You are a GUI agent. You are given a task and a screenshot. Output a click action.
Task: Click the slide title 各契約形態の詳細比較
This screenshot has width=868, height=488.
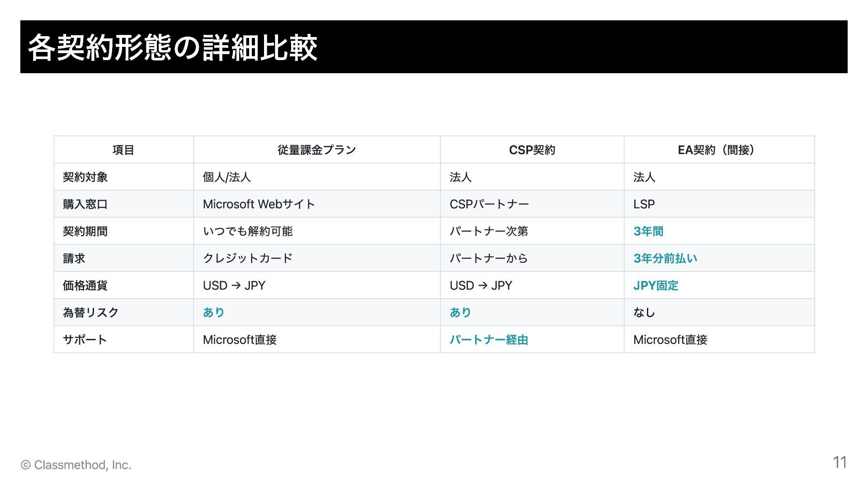click(173, 47)
